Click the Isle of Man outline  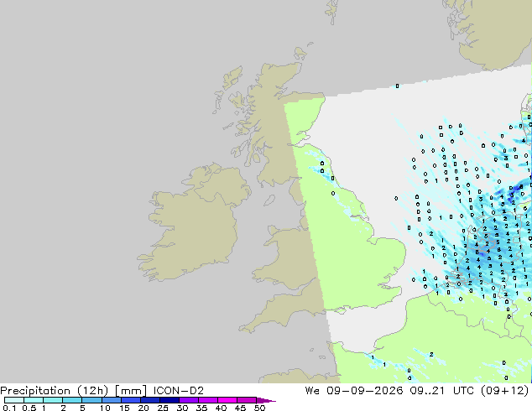coord(269,200)
